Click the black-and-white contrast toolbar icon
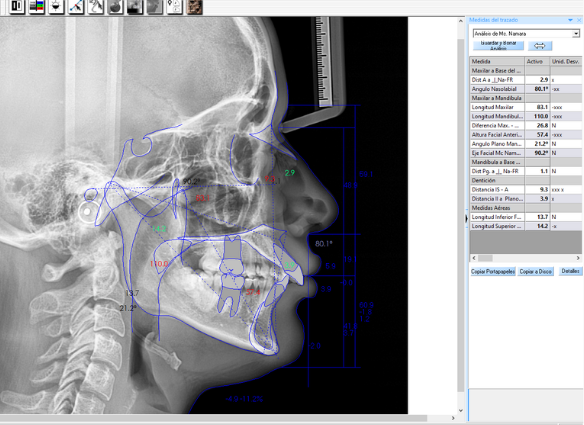Viewport: 584px width, 425px height. [x=16, y=6]
